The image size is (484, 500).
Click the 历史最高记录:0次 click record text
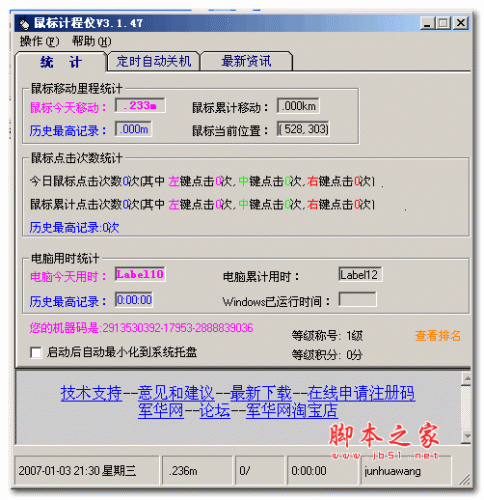[x=74, y=227]
